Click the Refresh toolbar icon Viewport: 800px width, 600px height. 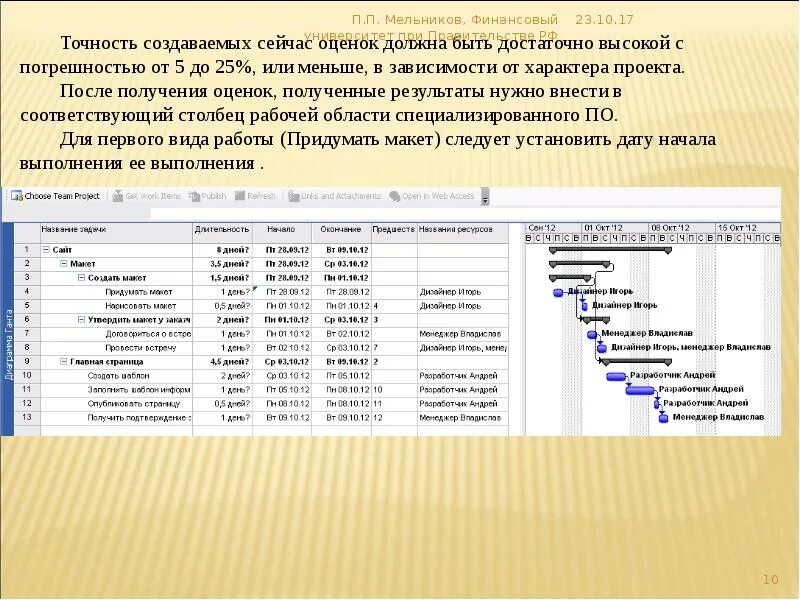[240, 196]
